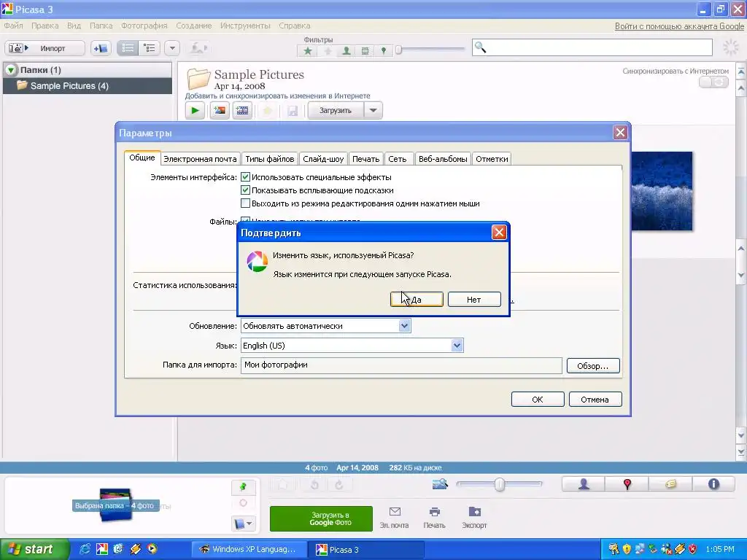Switch to 'Типы файлов' tab
Image resolution: width=747 pixels, height=560 pixels.
coord(270,159)
